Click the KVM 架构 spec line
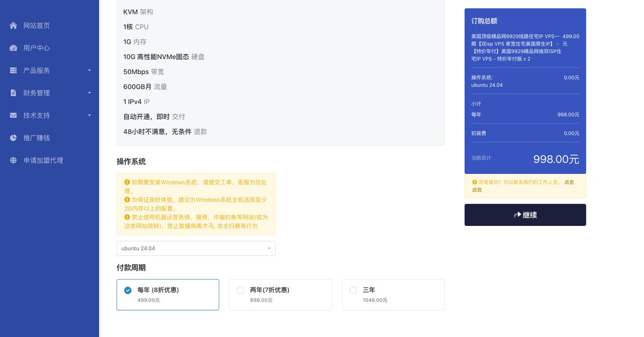The image size is (644, 337). (x=138, y=12)
